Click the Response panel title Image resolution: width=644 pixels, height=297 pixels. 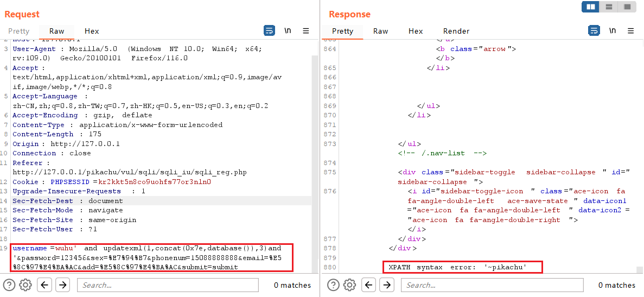349,14
